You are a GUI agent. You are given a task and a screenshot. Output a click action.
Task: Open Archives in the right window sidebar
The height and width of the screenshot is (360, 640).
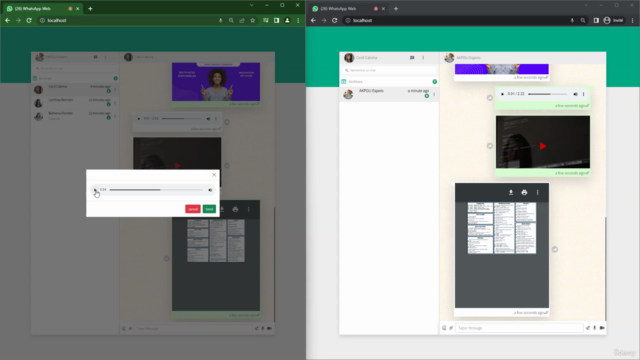[356, 82]
